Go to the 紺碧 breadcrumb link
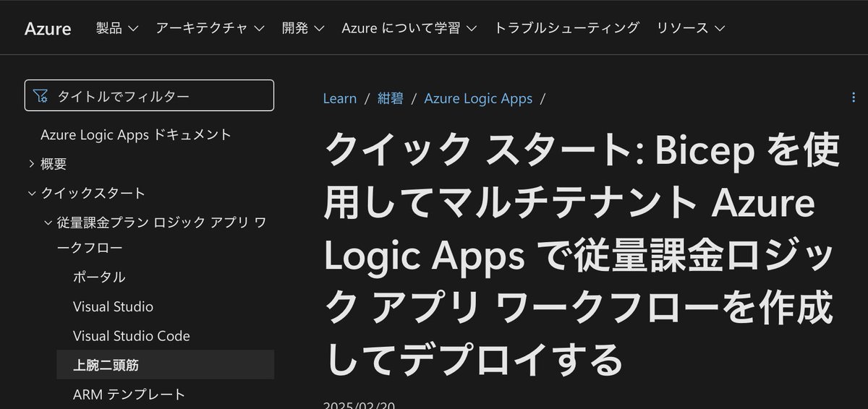868x409 pixels. (x=391, y=98)
